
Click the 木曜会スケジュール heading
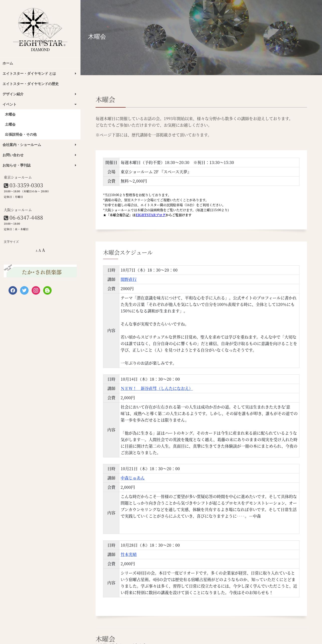pyautogui.click(x=128, y=253)
